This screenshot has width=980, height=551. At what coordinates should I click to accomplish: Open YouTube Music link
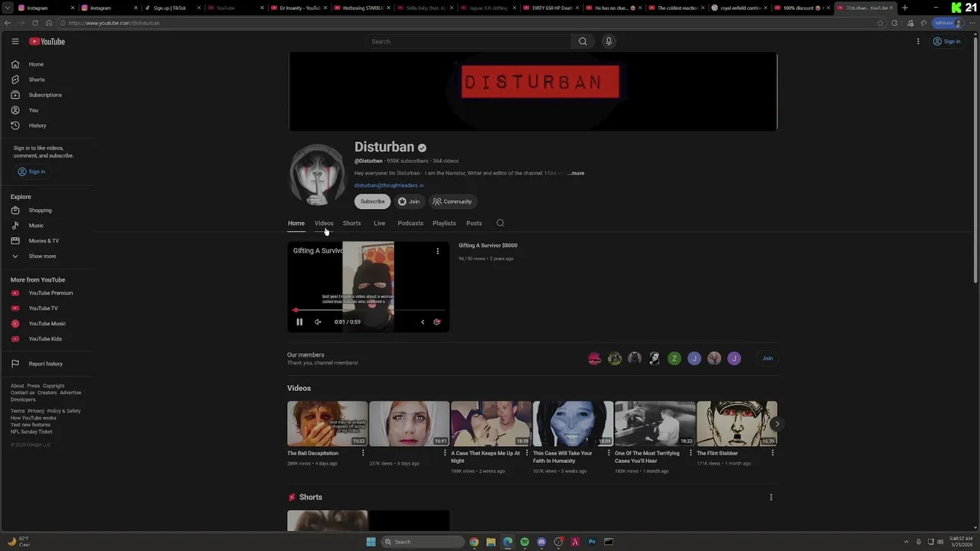click(x=47, y=324)
